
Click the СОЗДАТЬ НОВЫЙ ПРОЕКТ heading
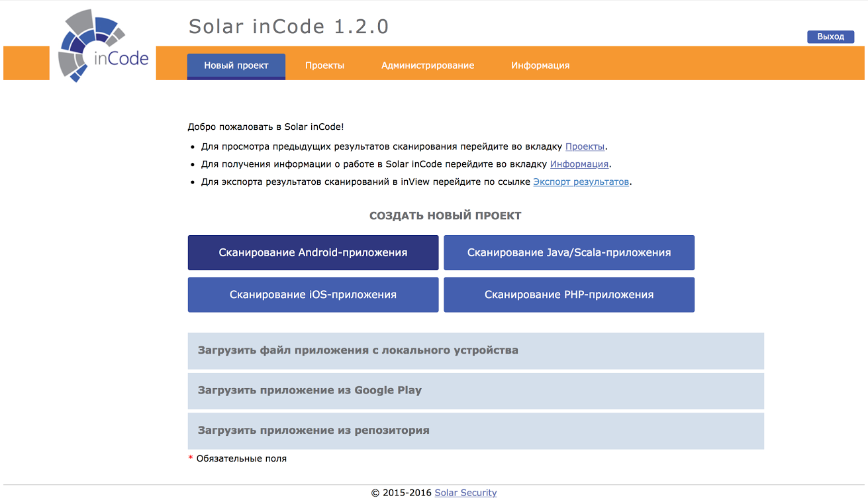(445, 216)
